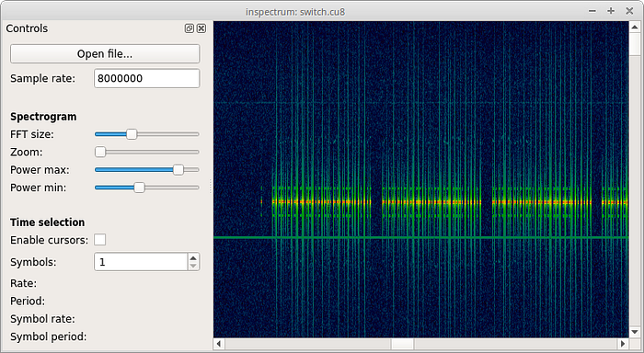The width and height of the screenshot is (644, 353).
Task: Click the horizontal scrollbar right arrow
Action: point(623,344)
